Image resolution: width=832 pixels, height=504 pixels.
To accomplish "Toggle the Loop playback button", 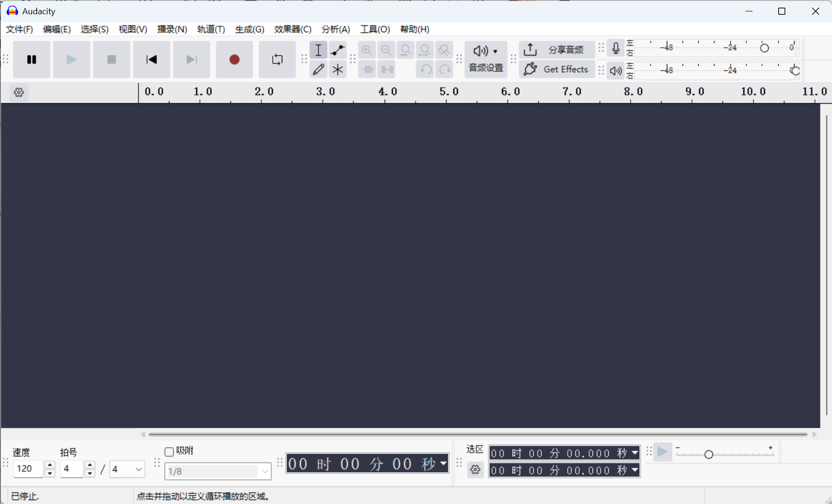I will point(277,59).
